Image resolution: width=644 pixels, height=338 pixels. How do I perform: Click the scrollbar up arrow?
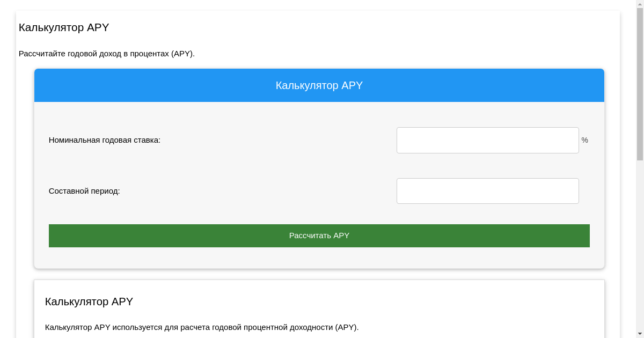tap(640, 4)
